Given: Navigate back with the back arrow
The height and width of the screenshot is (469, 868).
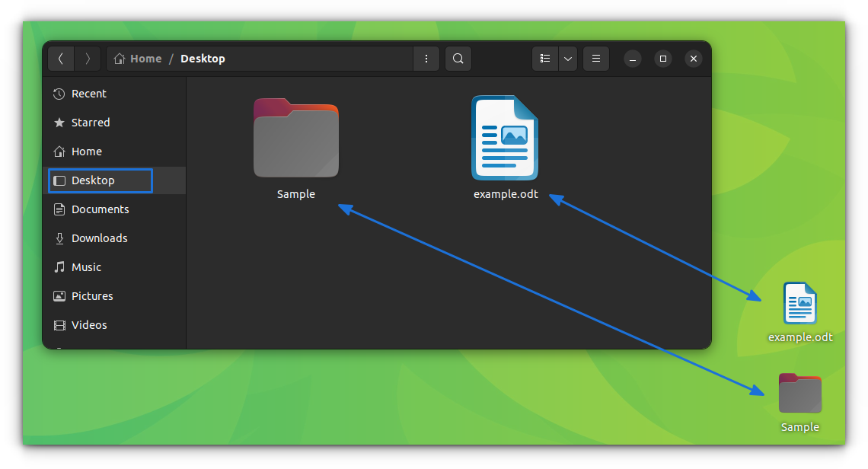Looking at the screenshot, I should pos(61,58).
